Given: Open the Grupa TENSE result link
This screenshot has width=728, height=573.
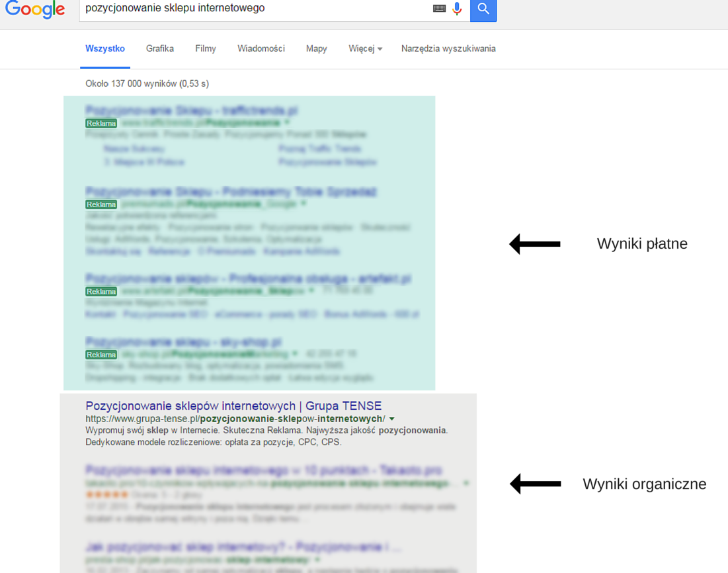Looking at the screenshot, I should coord(233,406).
